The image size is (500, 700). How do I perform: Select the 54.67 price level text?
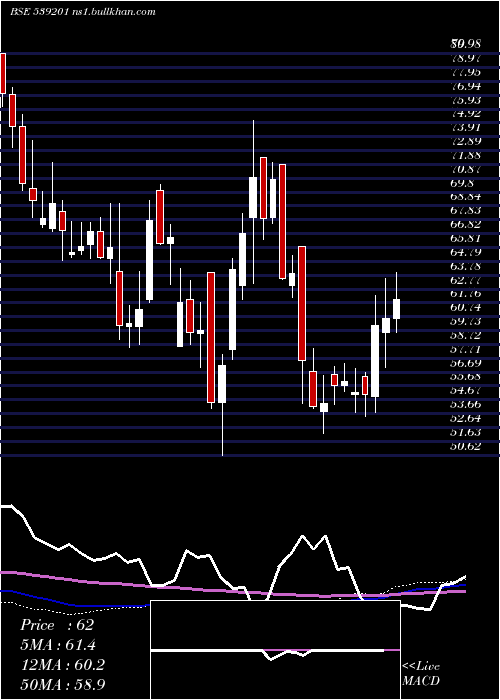(x=466, y=391)
